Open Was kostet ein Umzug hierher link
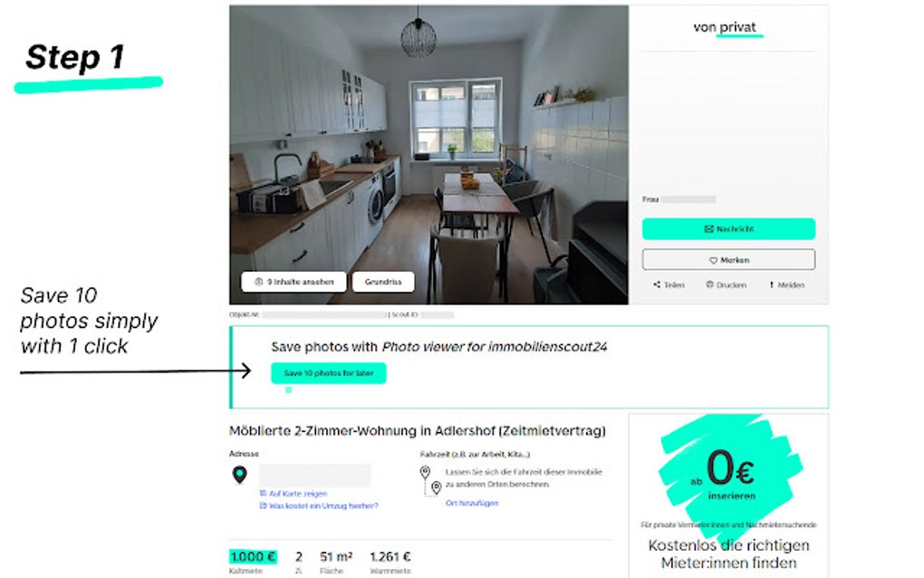 (x=319, y=506)
